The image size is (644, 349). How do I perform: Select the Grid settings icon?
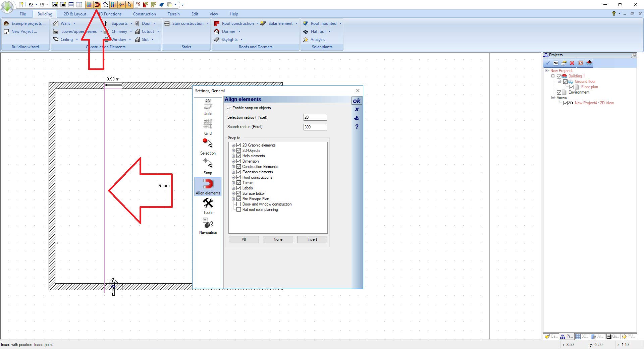(208, 127)
